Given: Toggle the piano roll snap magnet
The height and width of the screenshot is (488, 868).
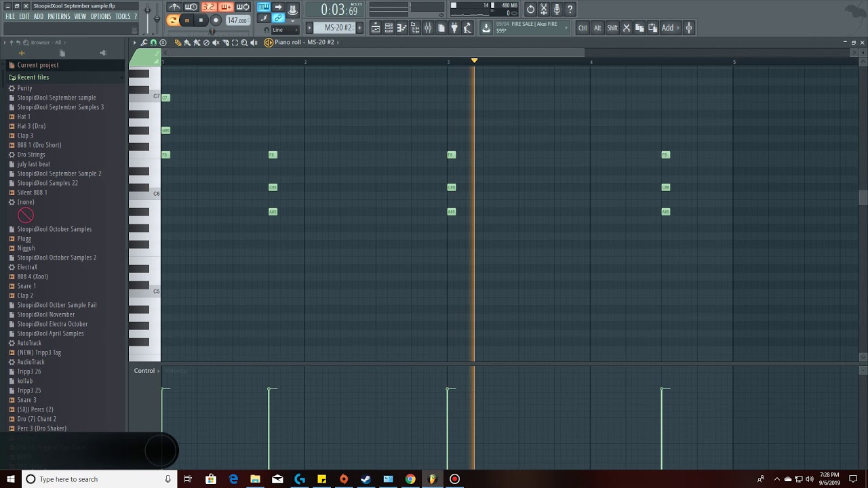Looking at the screenshot, I should [153, 42].
